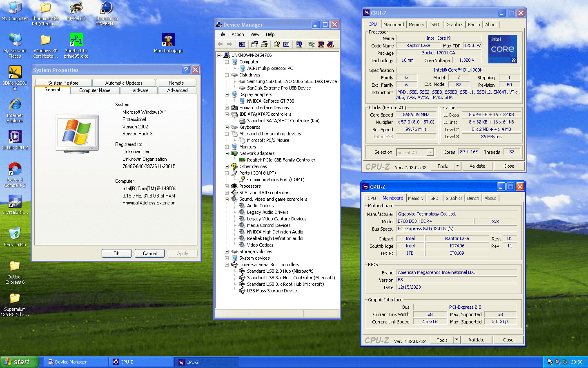Click the Scan for hardware changes toolbar icon
Image resolution: width=588 pixels, height=368 pixels.
click(299, 44)
